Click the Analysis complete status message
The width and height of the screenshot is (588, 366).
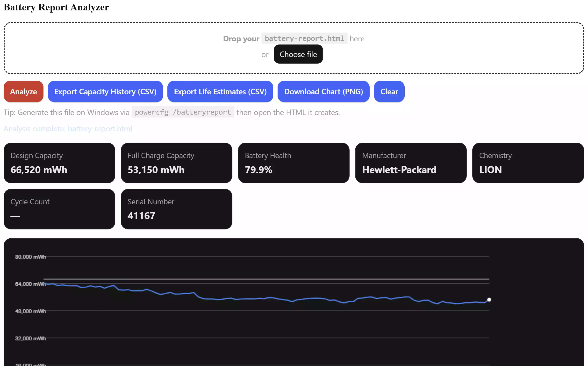(x=68, y=129)
